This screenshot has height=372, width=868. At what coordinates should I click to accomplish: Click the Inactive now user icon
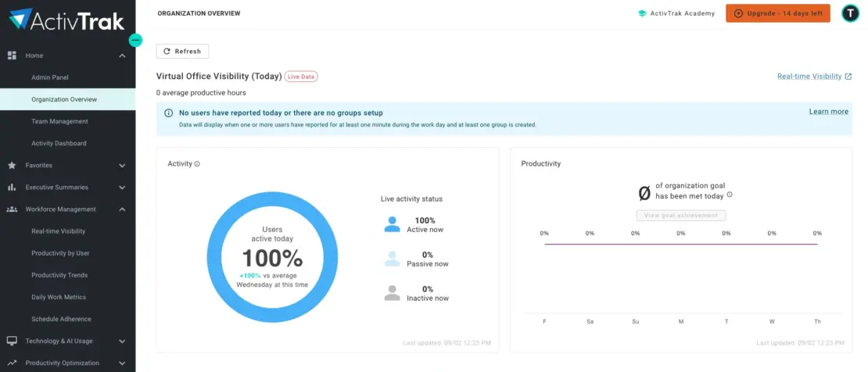pos(392,293)
